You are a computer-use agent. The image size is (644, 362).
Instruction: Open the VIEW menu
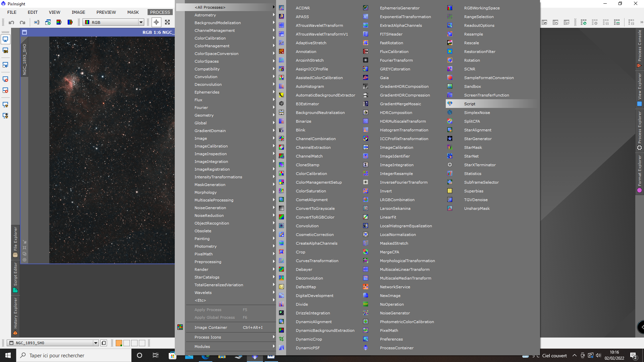click(x=55, y=12)
